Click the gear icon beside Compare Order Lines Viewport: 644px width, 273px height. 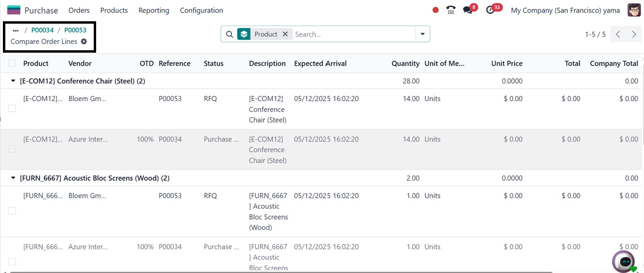tap(84, 42)
